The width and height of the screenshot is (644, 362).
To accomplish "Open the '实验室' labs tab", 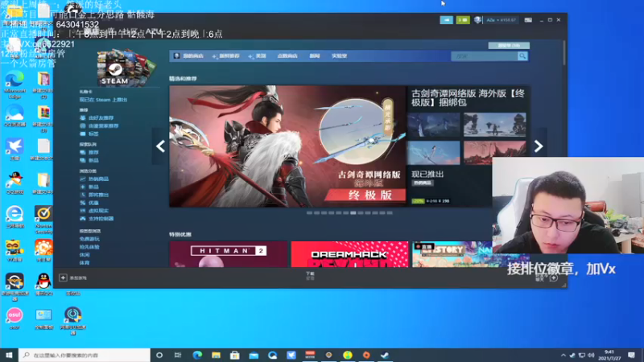I will [x=339, y=56].
